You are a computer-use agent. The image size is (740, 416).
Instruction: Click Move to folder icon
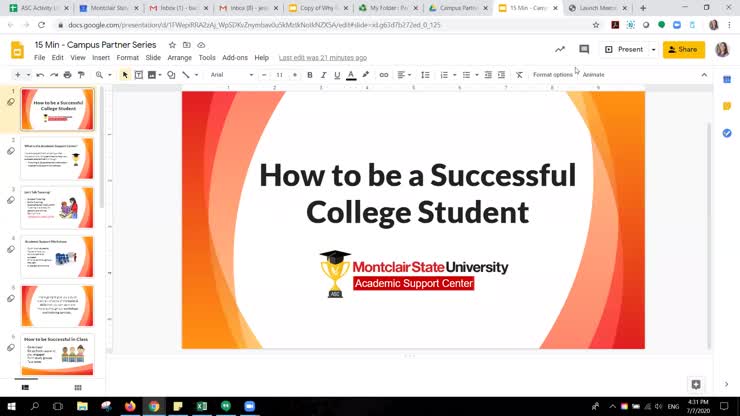coord(187,45)
